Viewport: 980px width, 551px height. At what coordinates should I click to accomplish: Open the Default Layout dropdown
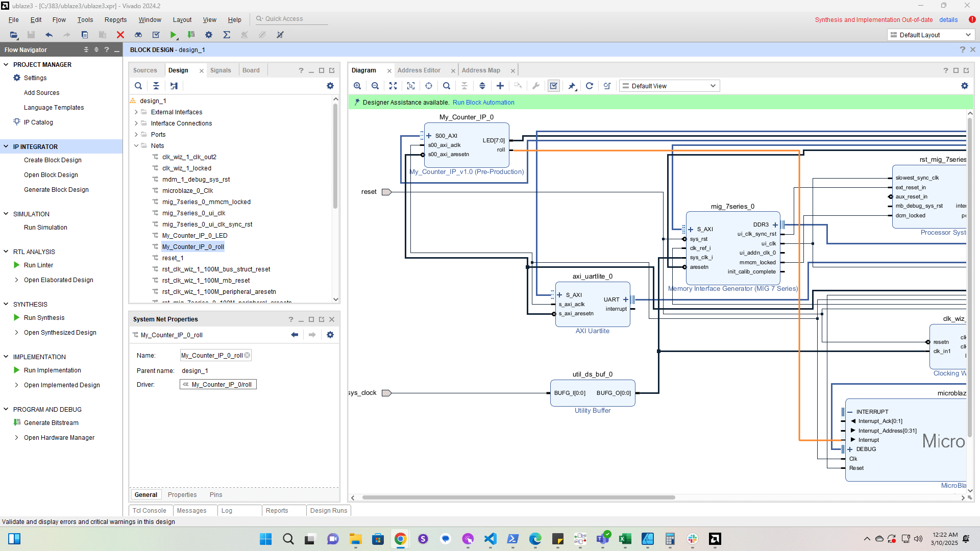pos(931,35)
